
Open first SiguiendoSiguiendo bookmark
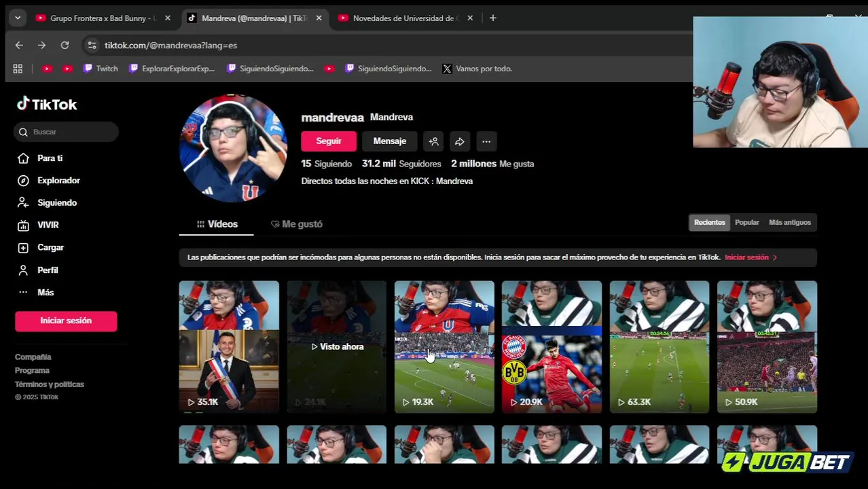point(270,69)
